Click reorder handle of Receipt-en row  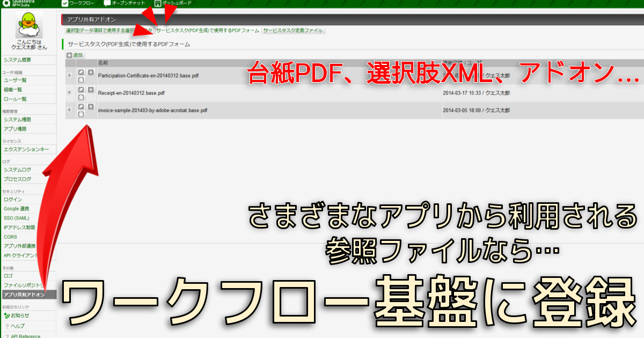69,93
